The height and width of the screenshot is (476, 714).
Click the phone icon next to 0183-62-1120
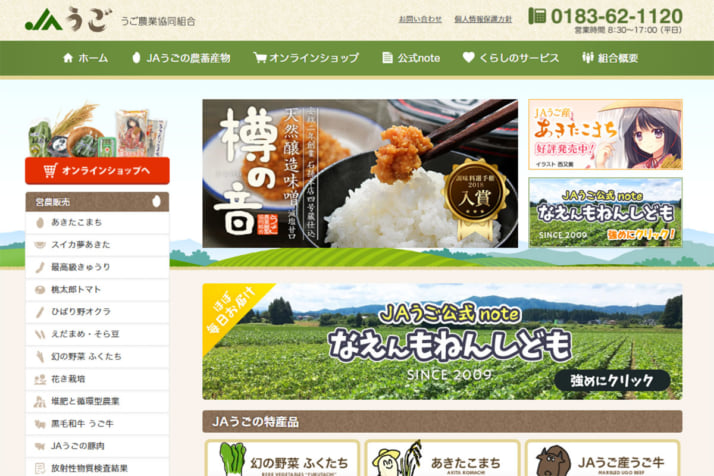tap(537, 16)
